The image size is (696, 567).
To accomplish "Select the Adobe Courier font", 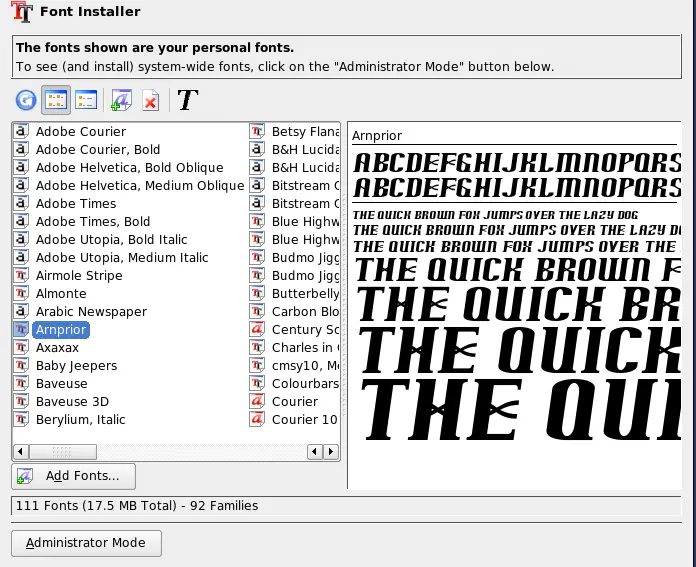I will 81,132.
